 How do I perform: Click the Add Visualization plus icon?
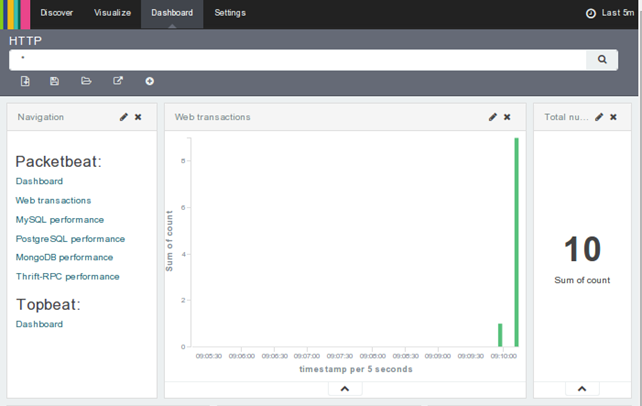[x=150, y=81]
